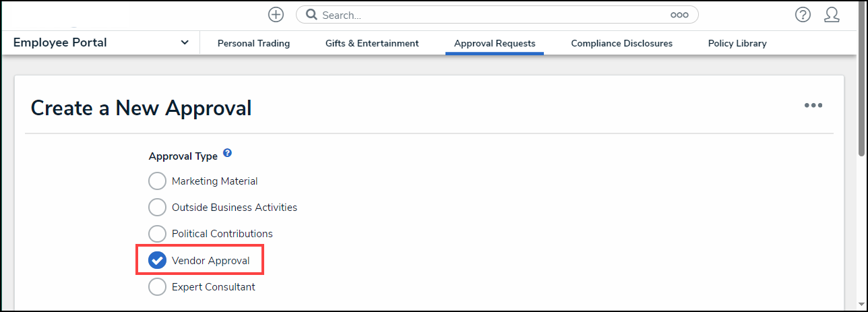868x312 pixels.
Task: Click into the Search input field
Action: pos(492,15)
